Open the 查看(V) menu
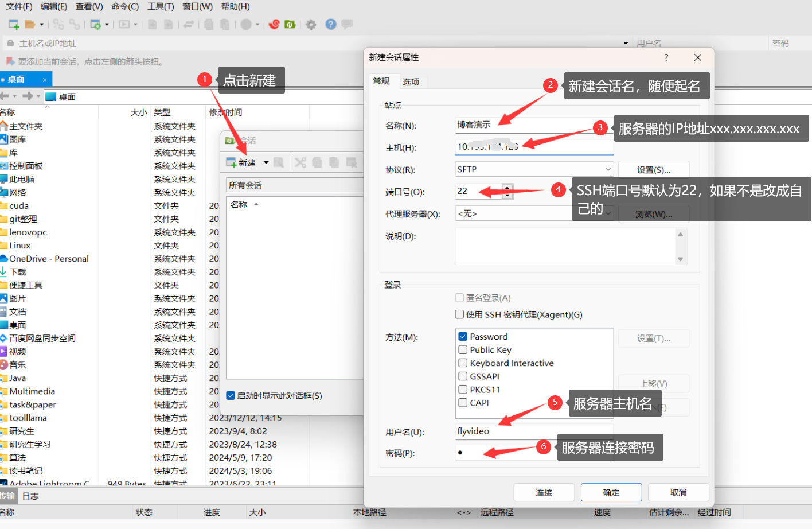This screenshot has height=529, width=812. [89, 6]
